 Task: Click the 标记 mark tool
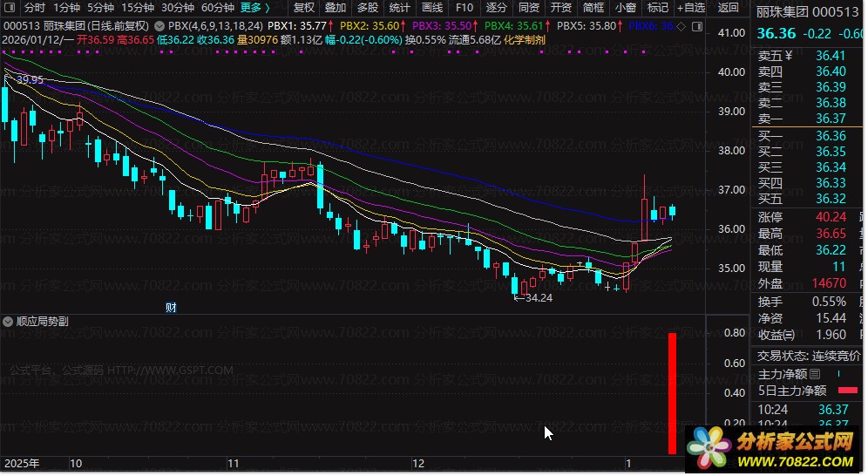tap(658, 8)
